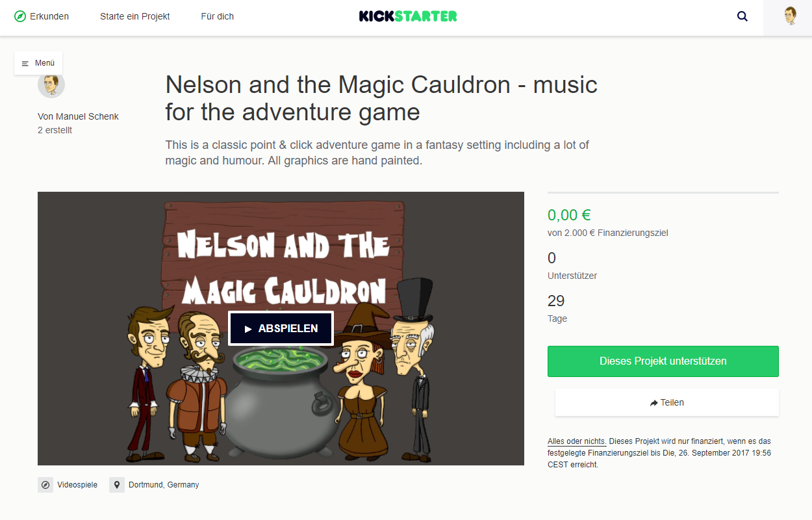The width and height of the screenshot is (812, 520).
Task: Select the Für dich navigation item
Action: point(218,16)
